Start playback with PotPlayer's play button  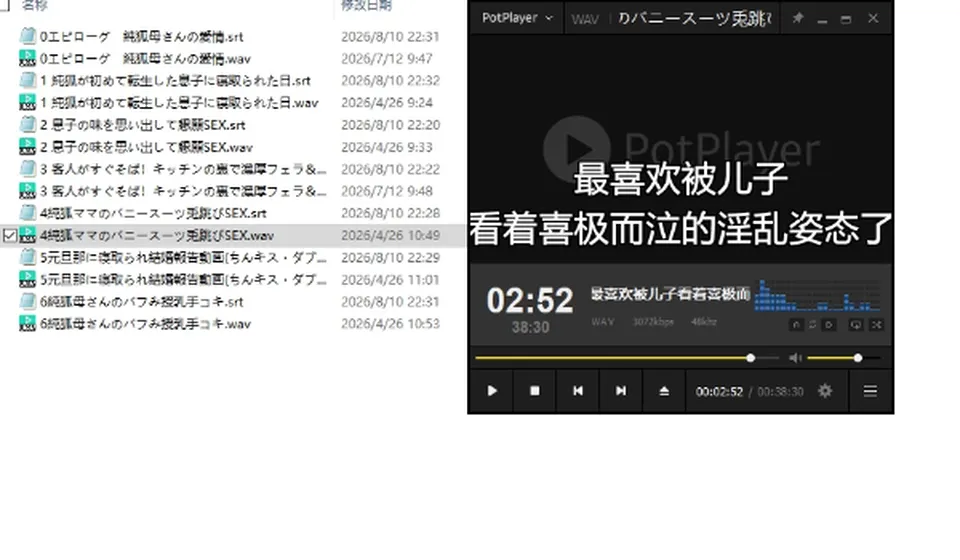(492, 390)
